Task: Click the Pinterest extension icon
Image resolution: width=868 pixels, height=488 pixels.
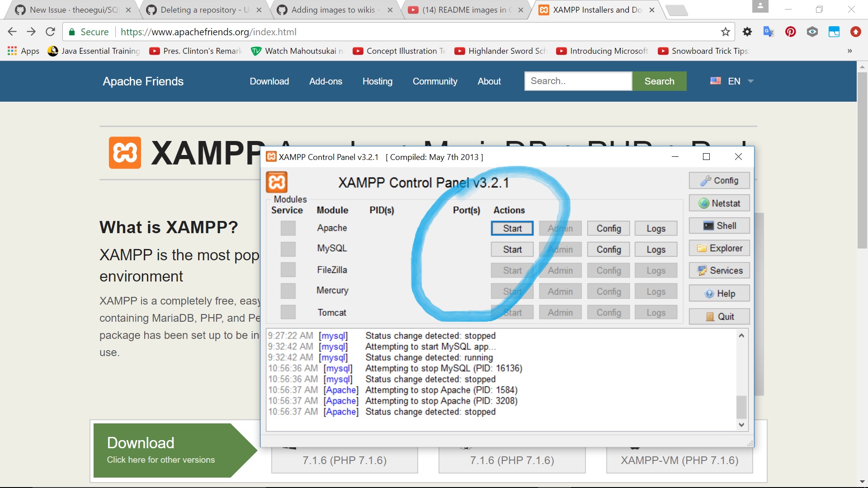Action: (790, 32)
